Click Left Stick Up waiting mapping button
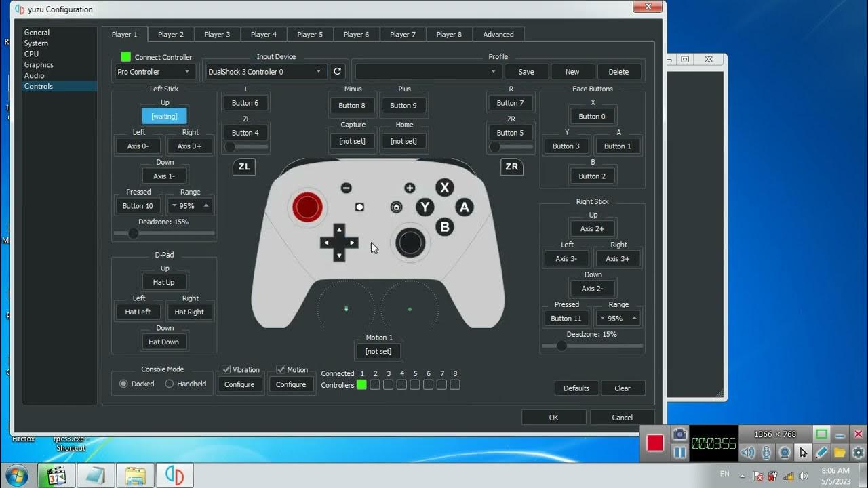The height and width of the screenshot is (488, 868). point(164,116)
